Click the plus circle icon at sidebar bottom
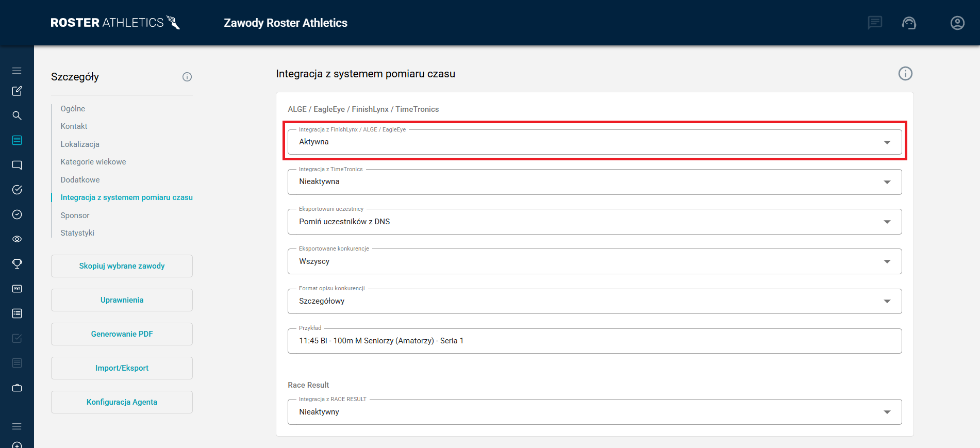 (17, 445)
